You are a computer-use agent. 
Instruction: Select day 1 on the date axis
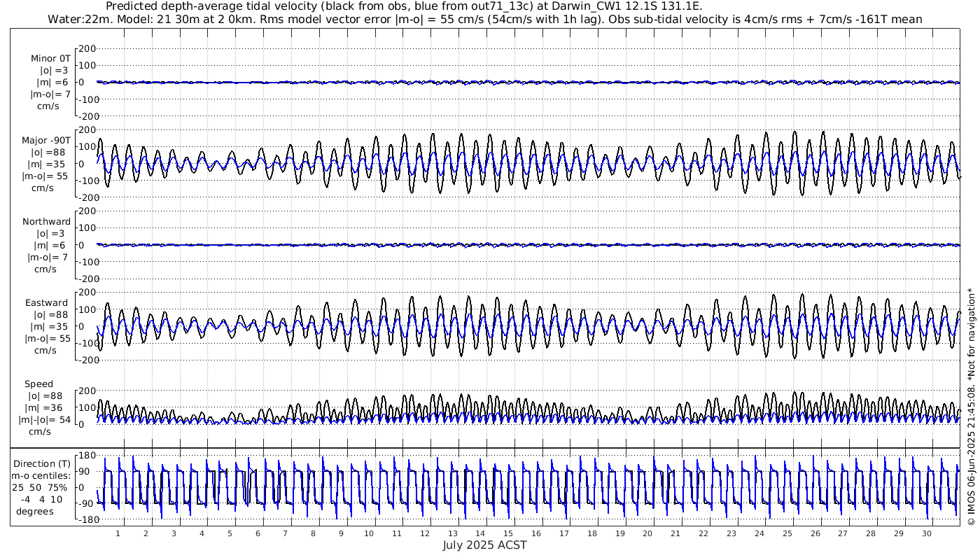118,533
